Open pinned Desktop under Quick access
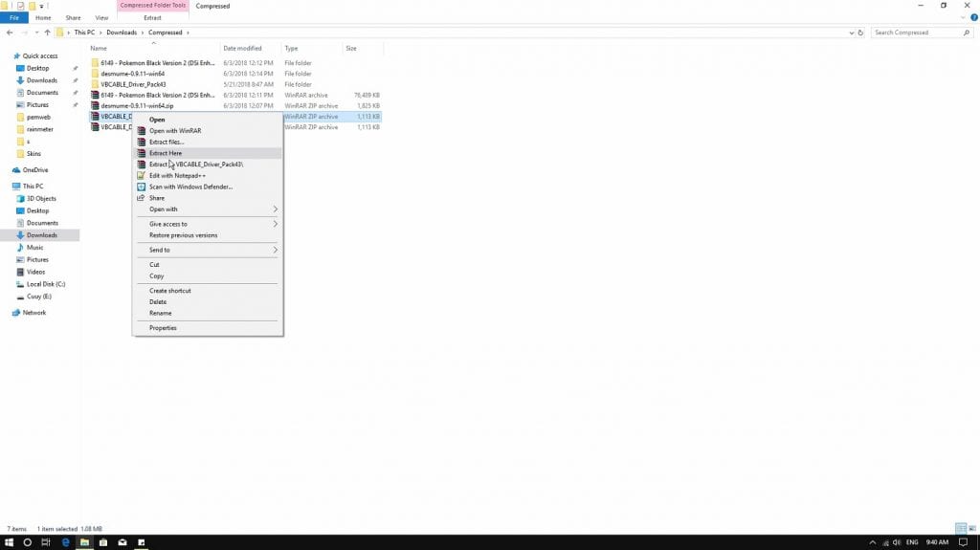The width and height of the screenshot is (980, 550). pyautogui.click(x=37, y=68)
